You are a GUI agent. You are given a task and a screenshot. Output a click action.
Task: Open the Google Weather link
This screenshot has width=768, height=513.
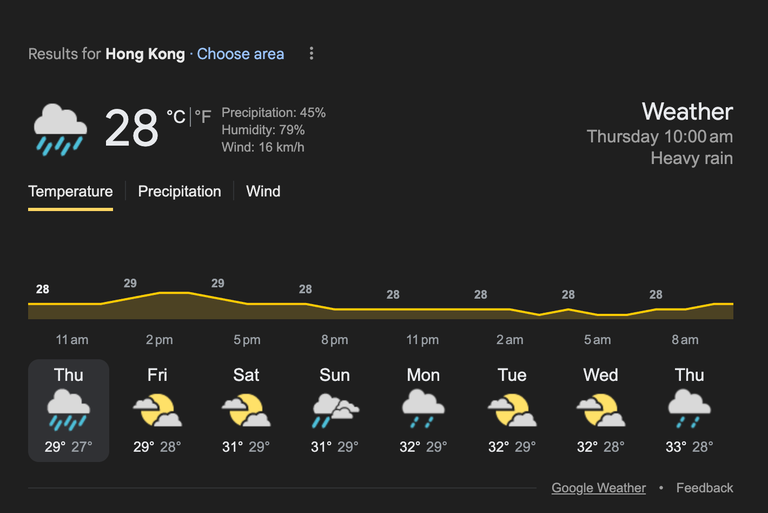pyautogui.click(x=599, y=488)
